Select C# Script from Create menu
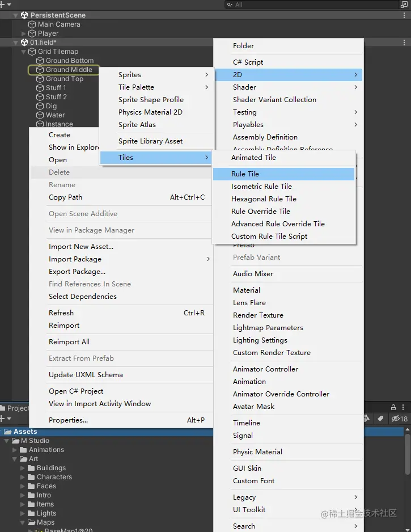The width and height of the screenshot is (411, 532). pyautogui.click(x=289, y=62)
